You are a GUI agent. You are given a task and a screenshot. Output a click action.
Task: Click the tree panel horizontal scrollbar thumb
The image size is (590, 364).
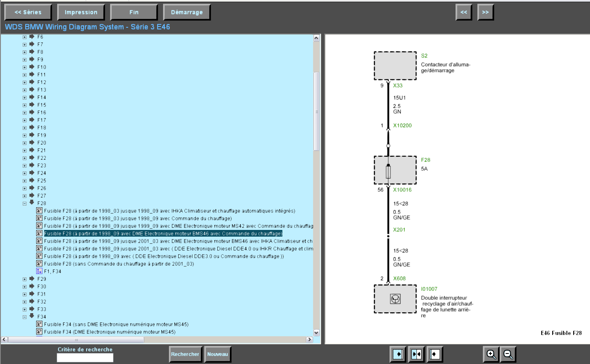coord(76,339)
